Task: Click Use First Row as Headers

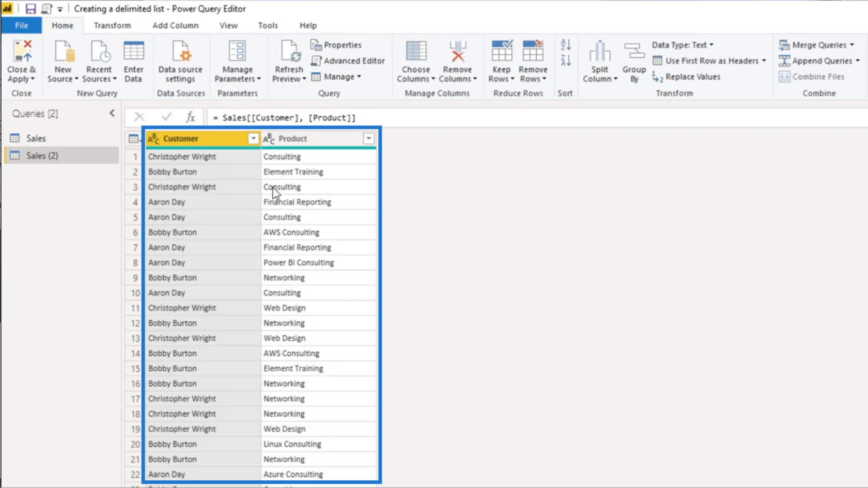Action: pos(706,61)
